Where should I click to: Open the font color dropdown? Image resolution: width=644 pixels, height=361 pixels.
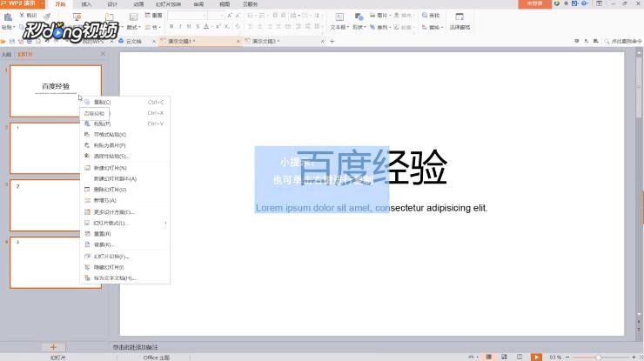211,27
